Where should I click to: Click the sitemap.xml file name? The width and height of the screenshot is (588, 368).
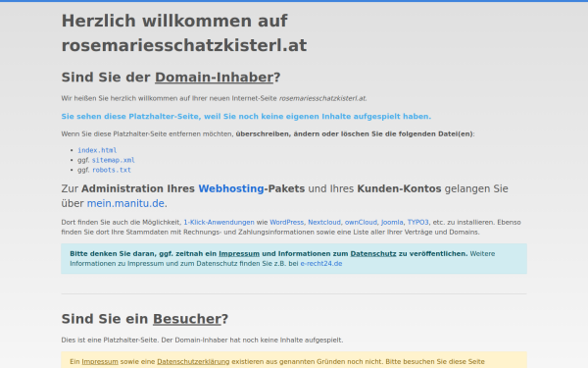(114, 160)
